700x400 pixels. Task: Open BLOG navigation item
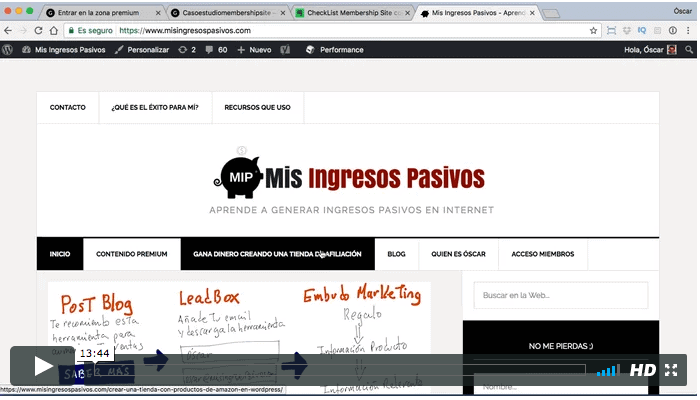396,254
